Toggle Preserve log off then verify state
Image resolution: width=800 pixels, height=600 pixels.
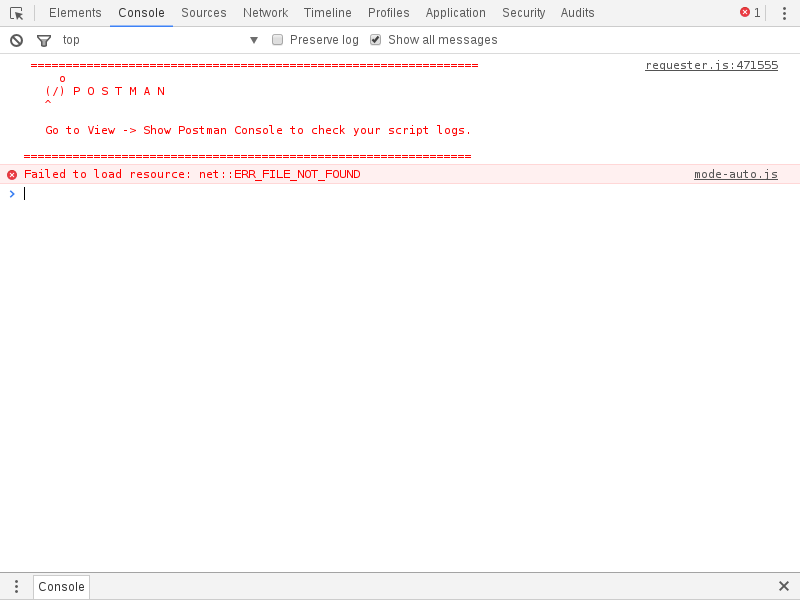pyautogui.click(x=277, y=39)
